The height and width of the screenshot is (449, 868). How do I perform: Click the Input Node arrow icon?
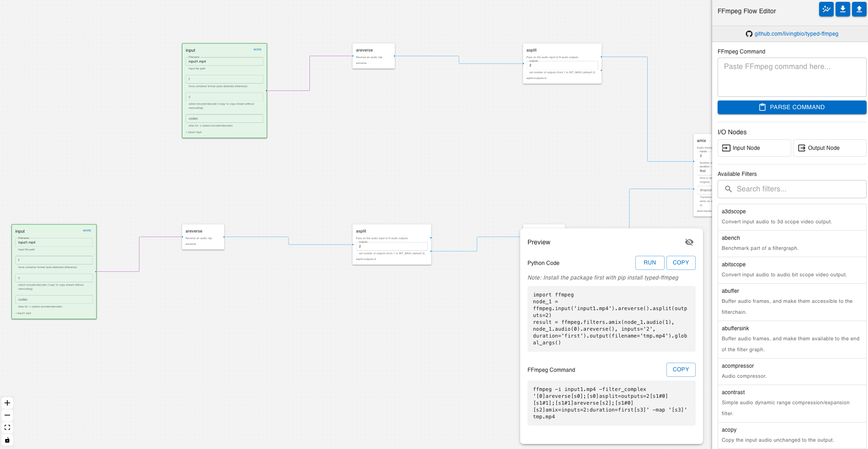tap(726, 148)
